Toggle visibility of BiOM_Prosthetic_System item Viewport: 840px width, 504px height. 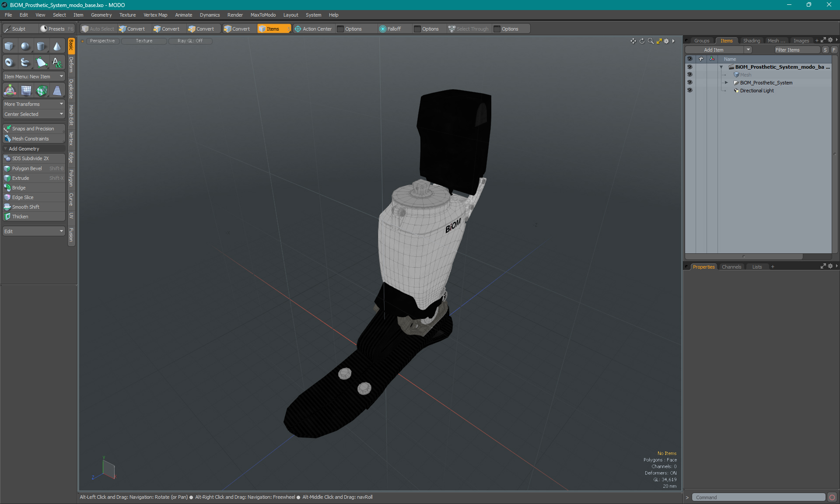pos(689,83)
